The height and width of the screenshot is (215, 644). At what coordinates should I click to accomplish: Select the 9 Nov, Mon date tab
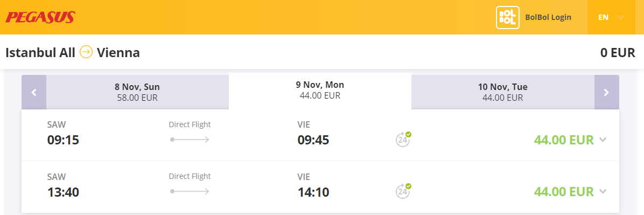coord(320,91)
